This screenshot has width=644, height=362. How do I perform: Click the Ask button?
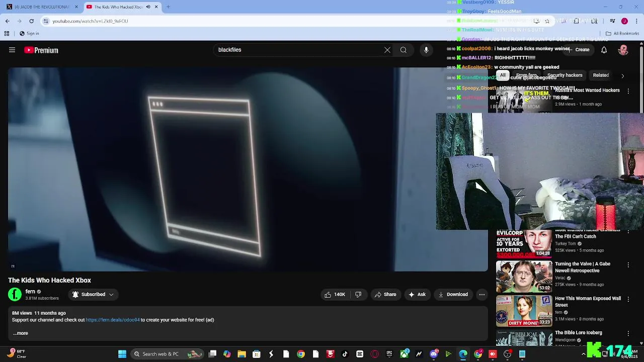point(417,295)
